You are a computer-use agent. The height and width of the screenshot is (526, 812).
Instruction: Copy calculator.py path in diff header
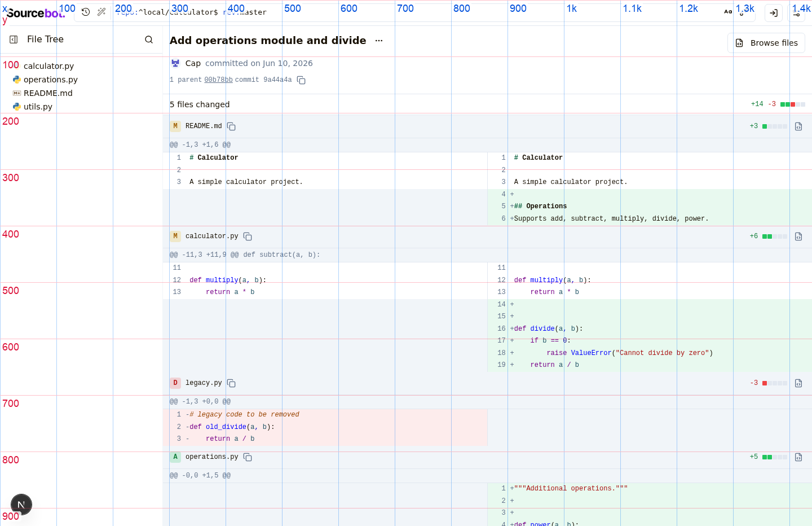coord(248,236)
